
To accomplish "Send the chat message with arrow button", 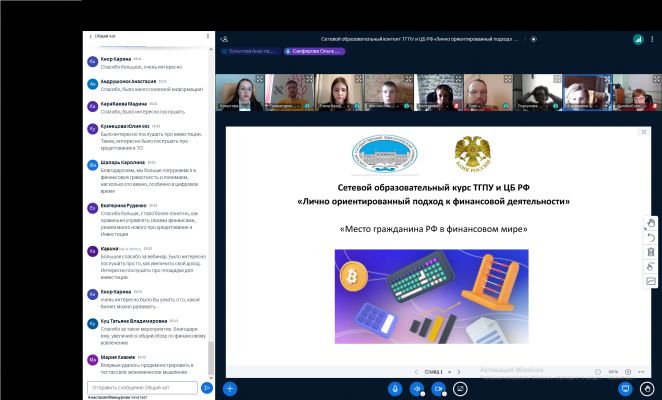I will (206, 387).
